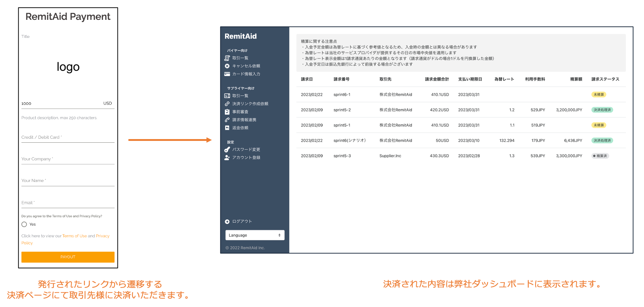This screenshot has width=644, height=307.
Task: Open 返金依頼 menu item
Action: coord(240,128)
